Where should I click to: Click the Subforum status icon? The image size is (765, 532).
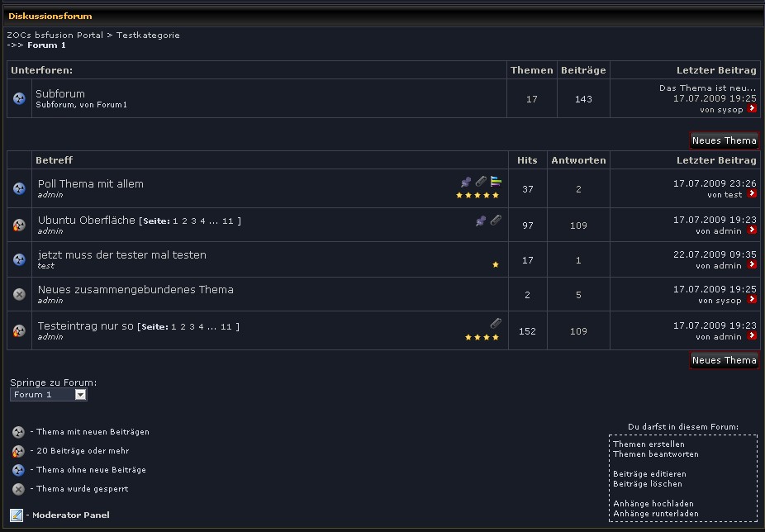click(20, 99)
